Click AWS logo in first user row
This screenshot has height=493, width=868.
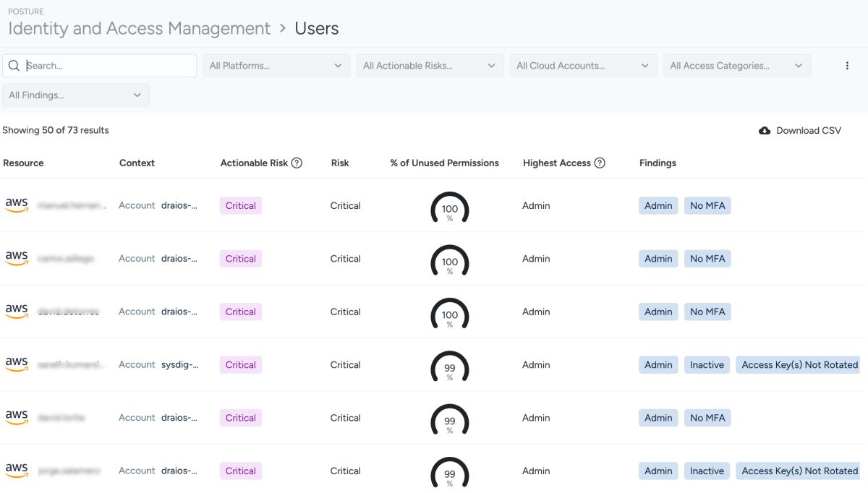tap(17, 205)
